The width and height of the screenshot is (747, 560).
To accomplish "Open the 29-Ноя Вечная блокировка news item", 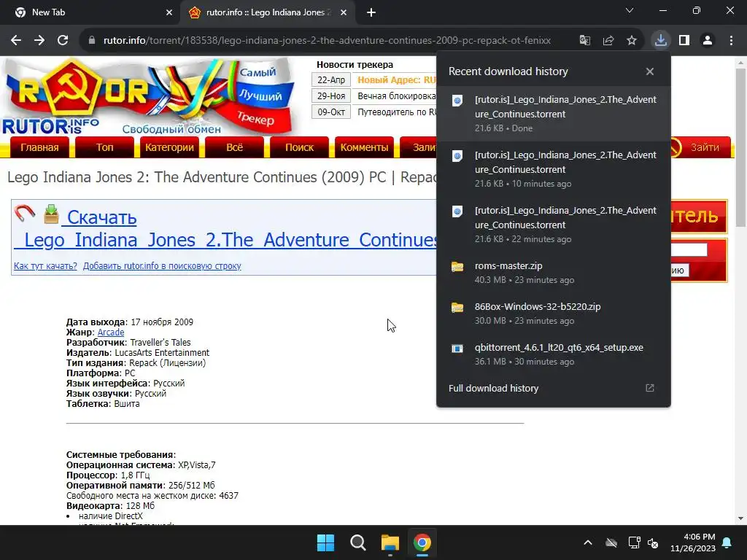I will (x=397, y=96).
